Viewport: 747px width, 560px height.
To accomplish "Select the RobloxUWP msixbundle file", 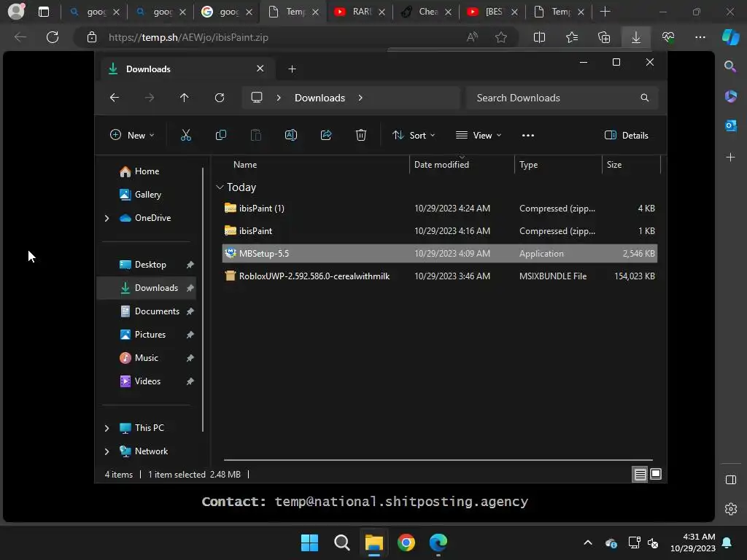I will pos(440,276).
